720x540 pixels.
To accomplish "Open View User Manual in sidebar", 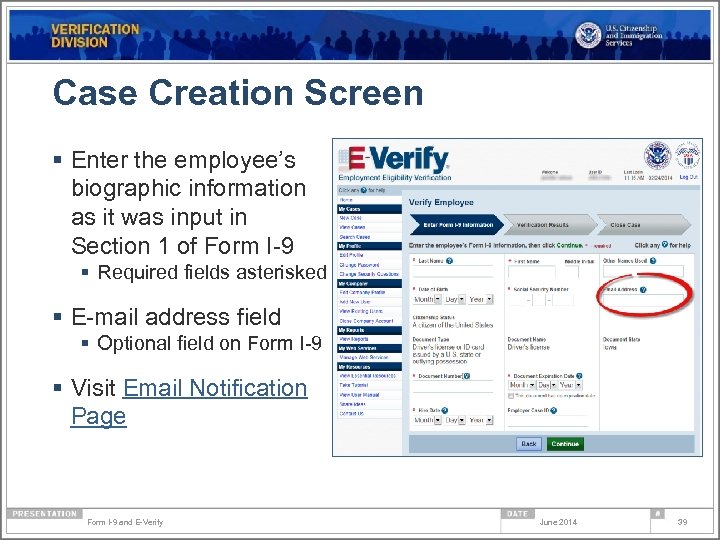I will [x=359, y=395].
